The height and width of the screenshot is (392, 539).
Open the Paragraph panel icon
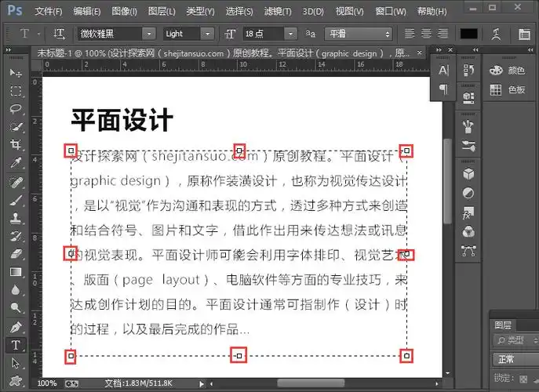pyautogui.click(x=443, y=89)
